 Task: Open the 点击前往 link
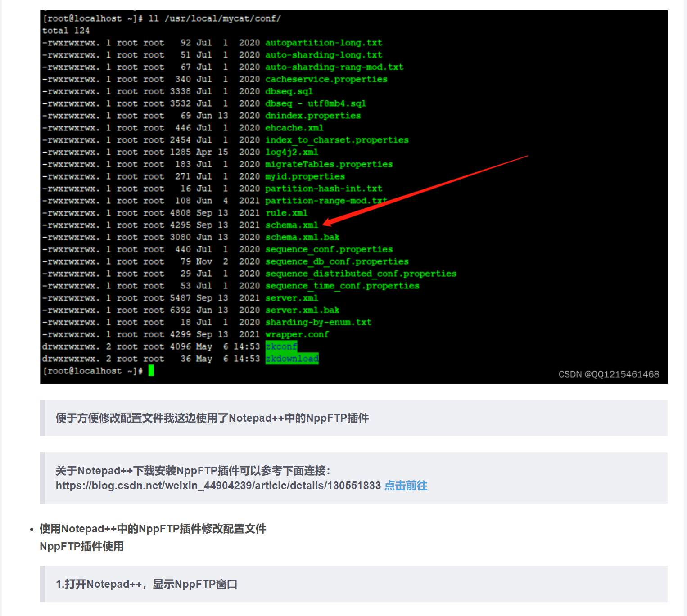(406, 486)
